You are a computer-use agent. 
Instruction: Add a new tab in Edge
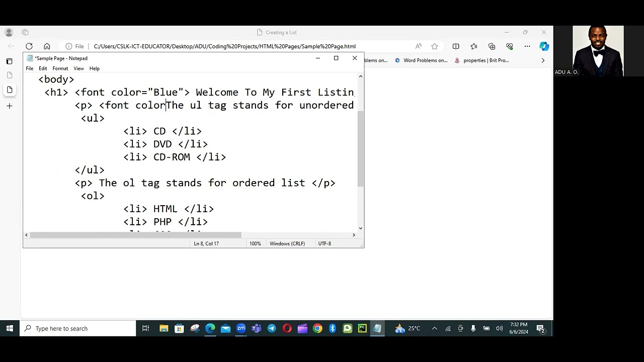point(9,106)
